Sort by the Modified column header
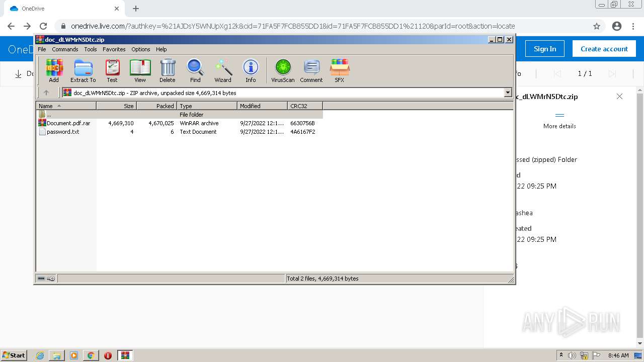644x362 pixels. coord(262,106)
